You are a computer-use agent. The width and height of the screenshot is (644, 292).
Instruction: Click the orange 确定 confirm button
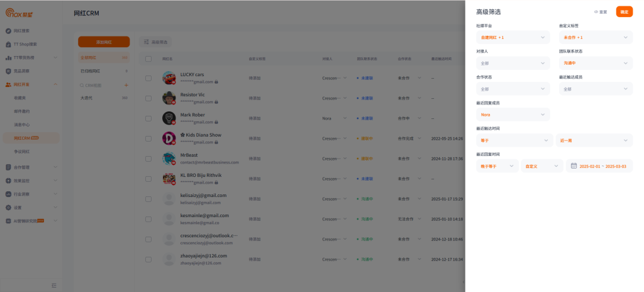click(624, 12)
